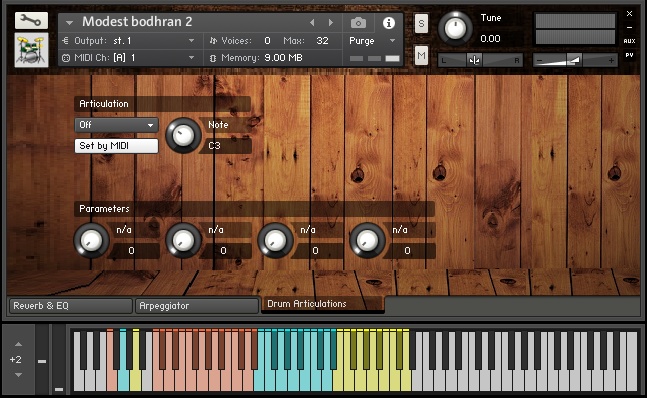Expand the instrument header collapse arrow
The height and width of the screenshot is (398, 647).
coord(69,23)
